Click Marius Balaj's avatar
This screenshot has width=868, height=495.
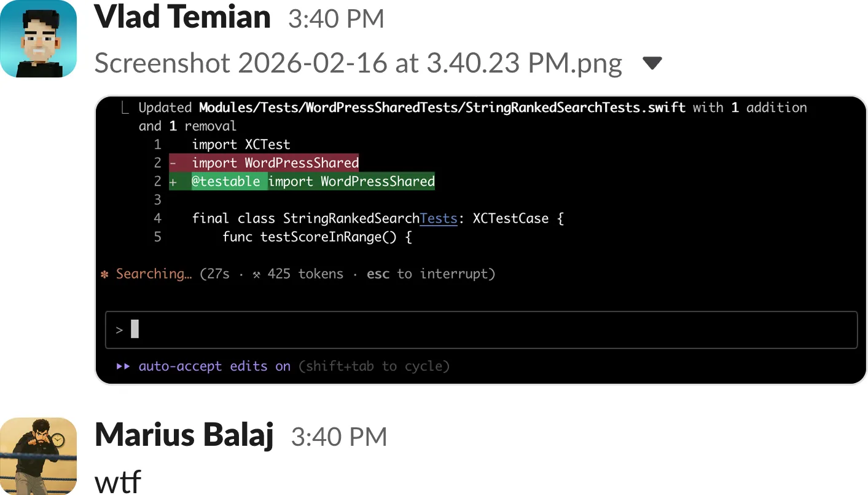click(x=38, y=456)
